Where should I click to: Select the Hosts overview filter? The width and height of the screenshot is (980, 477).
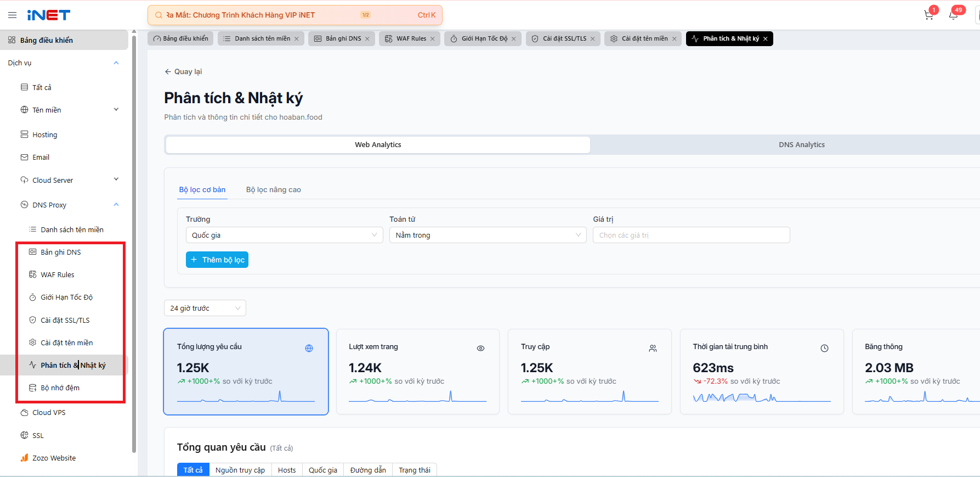coord(287,470)
